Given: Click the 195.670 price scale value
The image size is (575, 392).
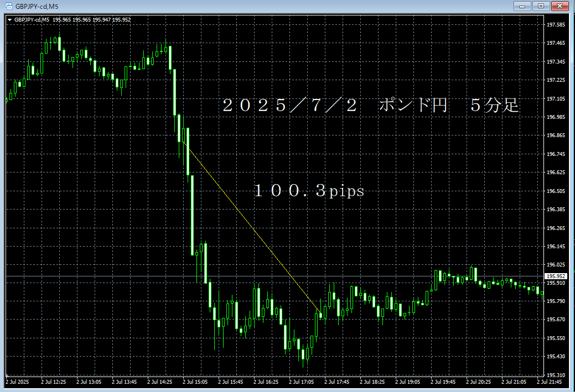Looking at the screenshot, I should tap(556, 320).
